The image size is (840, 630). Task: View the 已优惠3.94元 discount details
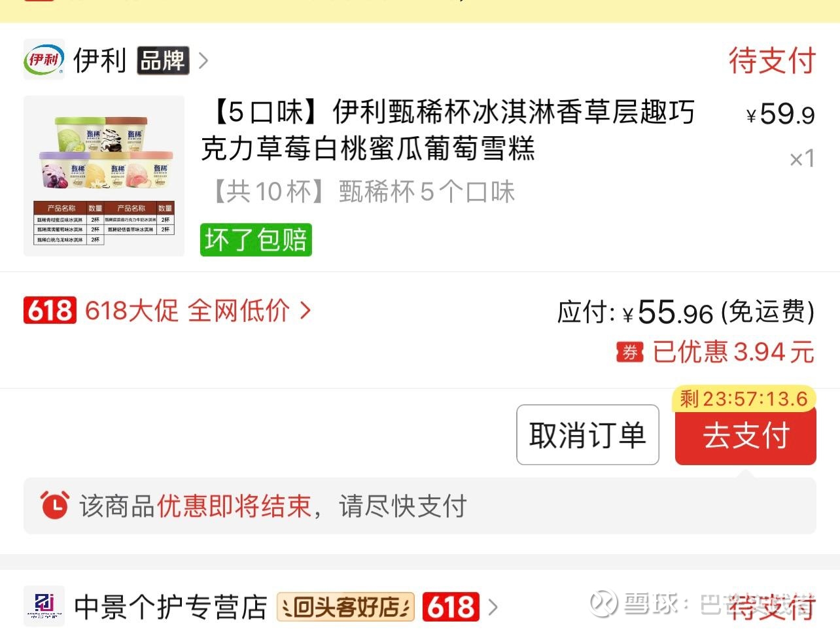tap(733, 352)
